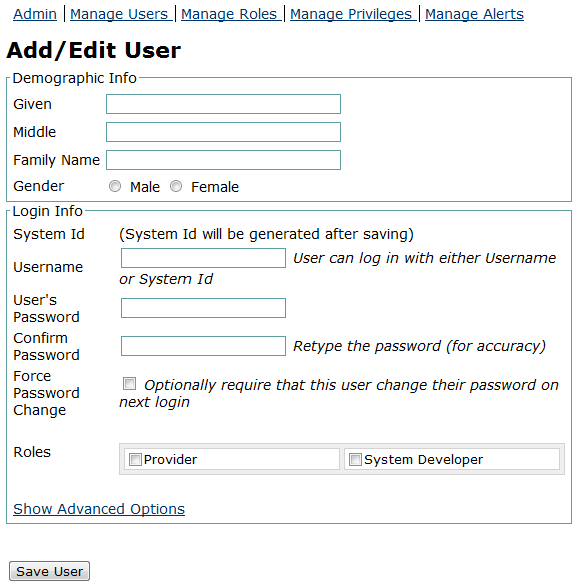Focus the User's Password field

203,308
